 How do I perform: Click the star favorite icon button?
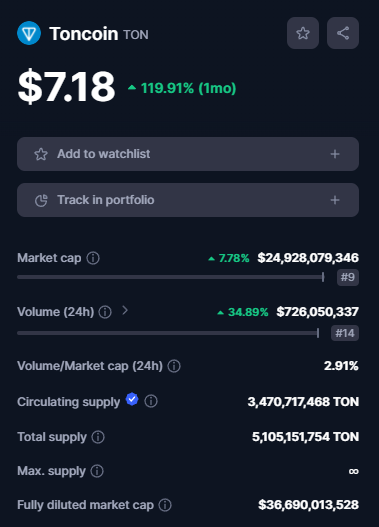tap(303, 33)
